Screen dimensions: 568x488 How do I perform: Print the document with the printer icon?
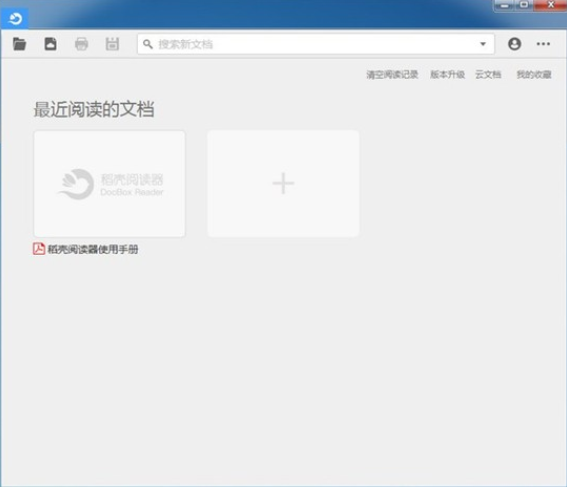[81, 44]
